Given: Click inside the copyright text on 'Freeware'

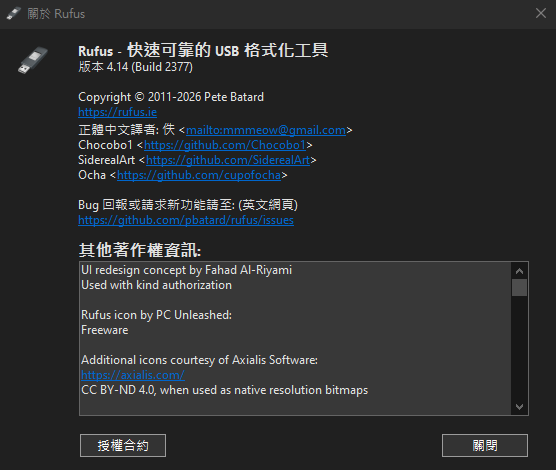Looking at the screenshot, I should pyautogui.click(x=105, y=330).
